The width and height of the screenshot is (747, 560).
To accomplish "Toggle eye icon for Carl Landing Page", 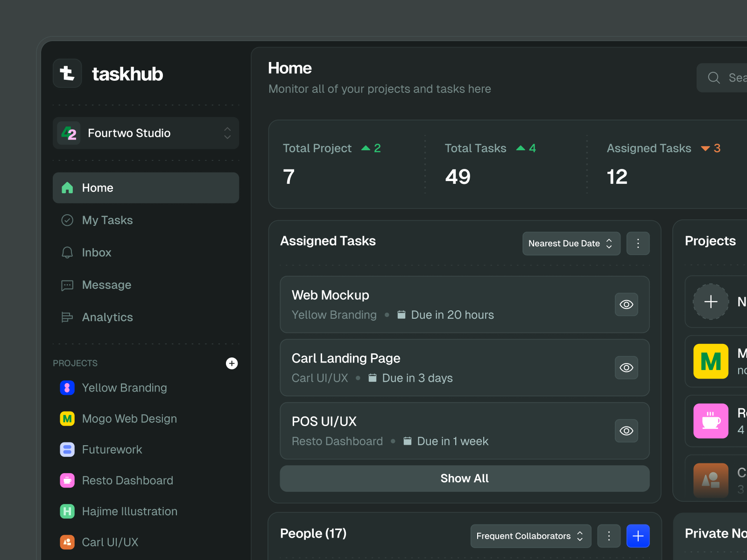I will 626,368.
